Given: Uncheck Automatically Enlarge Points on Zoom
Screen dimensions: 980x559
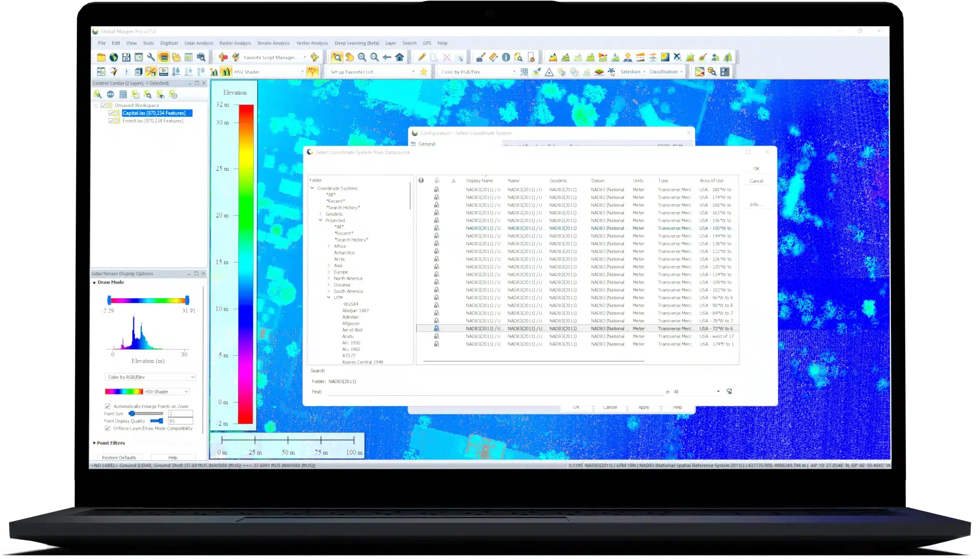Looking at the screenshot, I should 107,407.
